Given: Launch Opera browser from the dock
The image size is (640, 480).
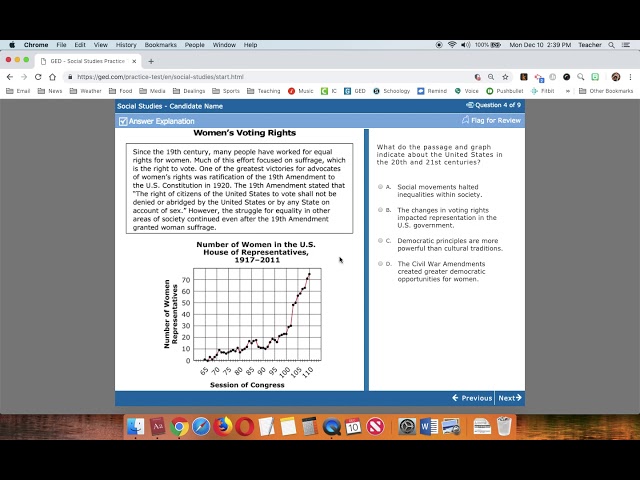Looking at the screenshot, I should pyautogui.click(x=244, y=427).
